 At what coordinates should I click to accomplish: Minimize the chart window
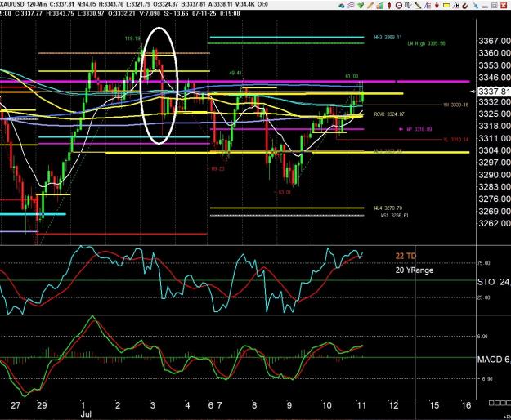pos(485,7)
